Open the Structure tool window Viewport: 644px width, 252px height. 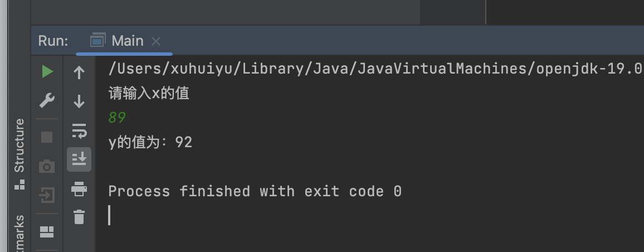pos(19,152)
